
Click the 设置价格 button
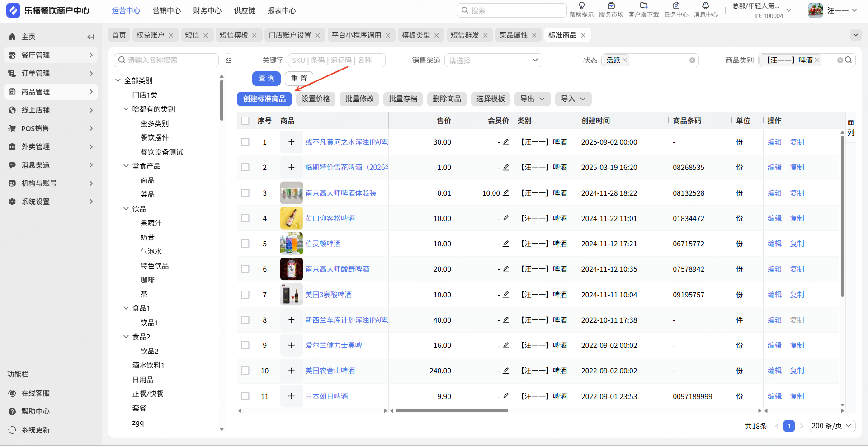316,99
